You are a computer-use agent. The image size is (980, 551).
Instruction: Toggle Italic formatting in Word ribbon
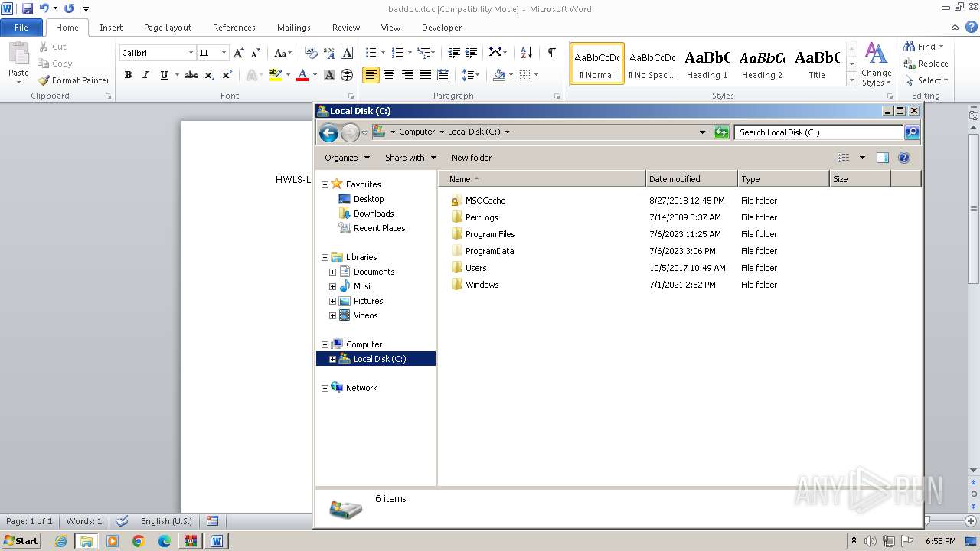coord(145,75)
